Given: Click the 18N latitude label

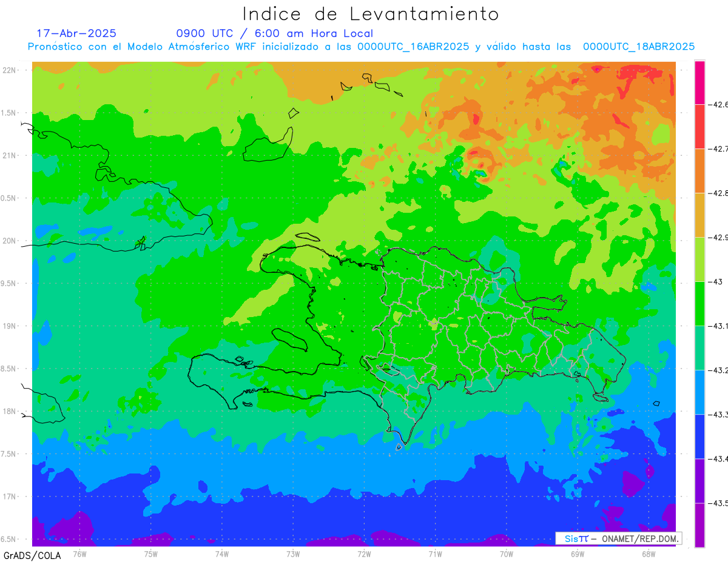Looking at the screenshot, I should pos(10,411).
